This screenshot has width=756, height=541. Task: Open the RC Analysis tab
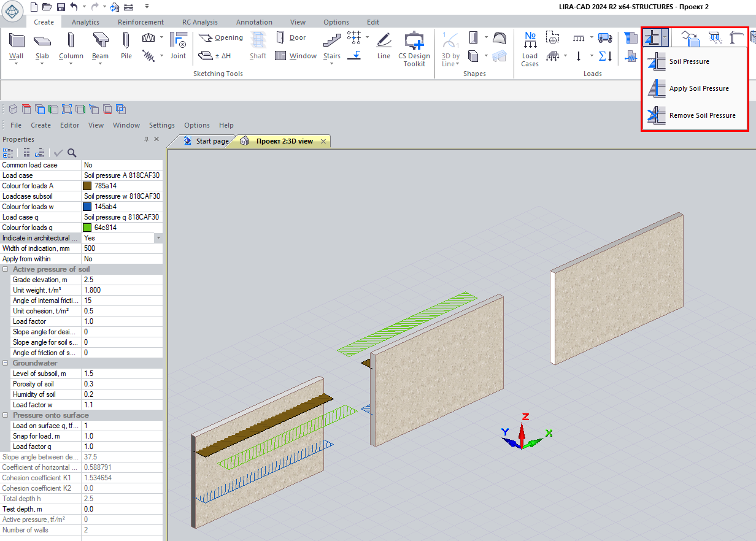point(199,22)
